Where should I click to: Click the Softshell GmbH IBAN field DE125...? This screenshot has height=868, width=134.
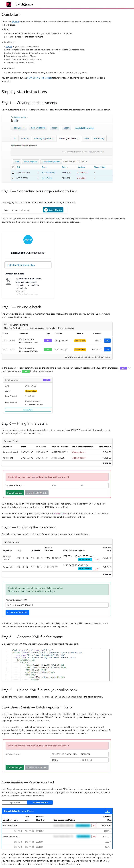[65, 754]
